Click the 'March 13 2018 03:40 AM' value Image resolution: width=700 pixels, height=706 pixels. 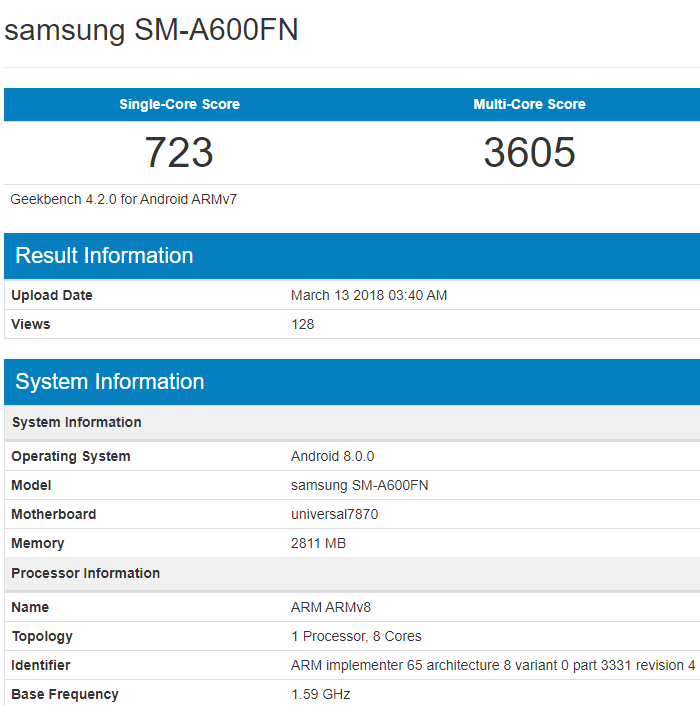[369, 295]
